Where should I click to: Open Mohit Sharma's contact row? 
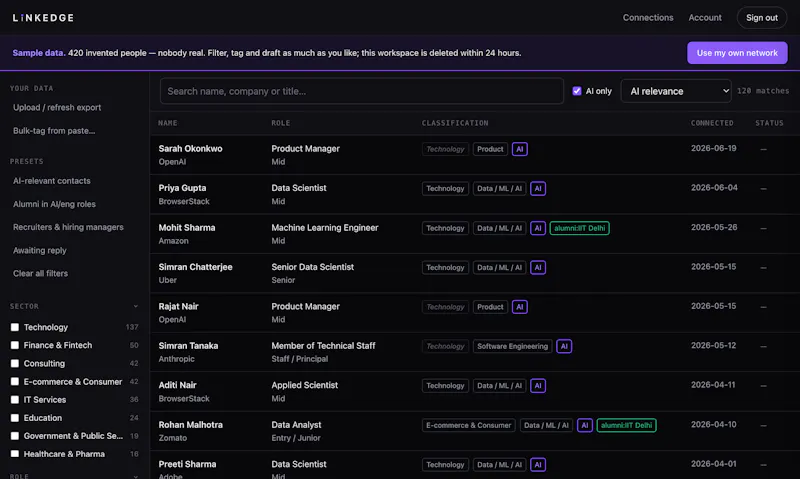tap(474, 234)
